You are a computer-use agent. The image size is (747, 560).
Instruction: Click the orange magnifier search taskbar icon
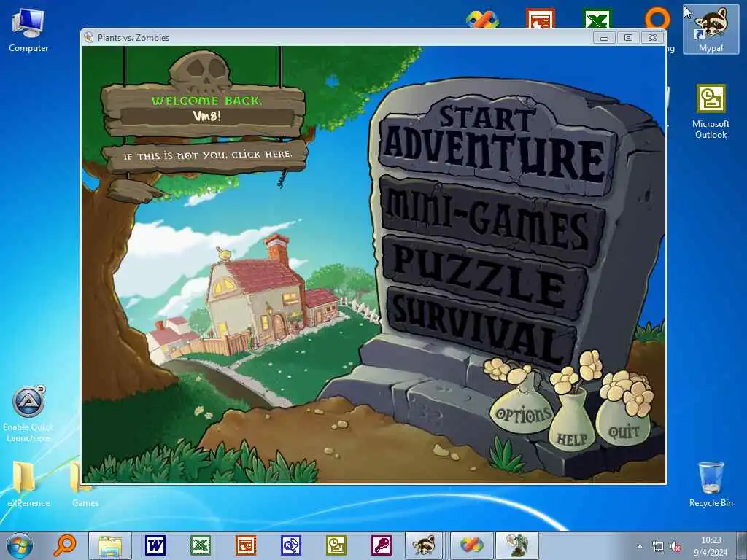pyautogui.click(x=65, y=545)
